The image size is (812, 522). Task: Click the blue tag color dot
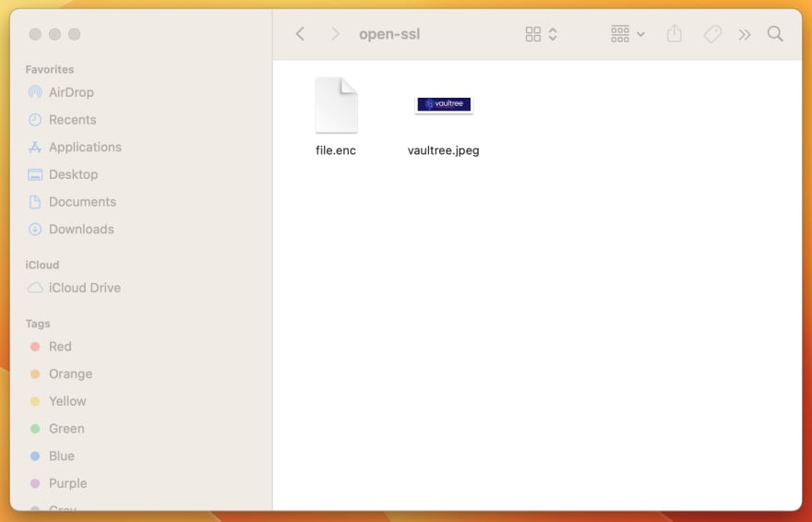click(35, 457)
